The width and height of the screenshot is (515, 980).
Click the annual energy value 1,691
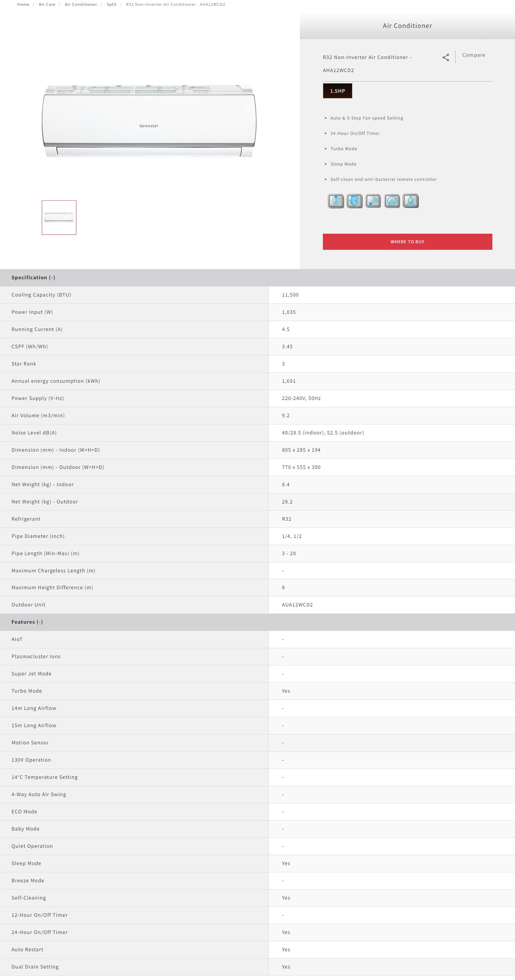(289, 381)
